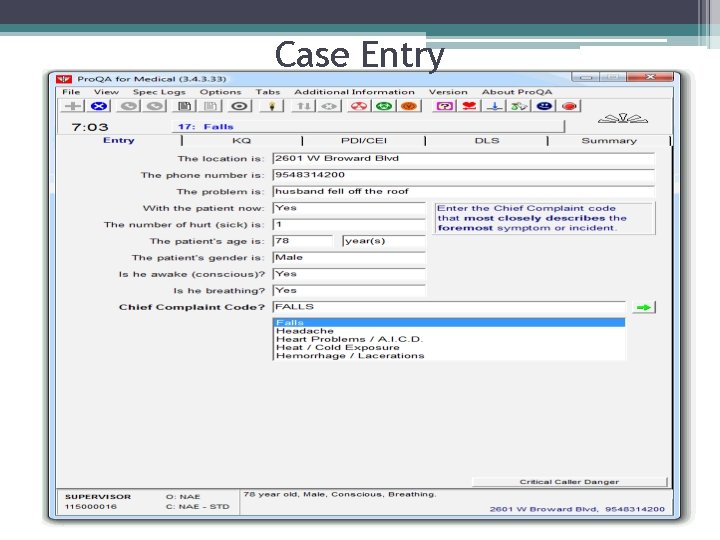Open the Options menu
720x540 pixels.
(220, 92)
